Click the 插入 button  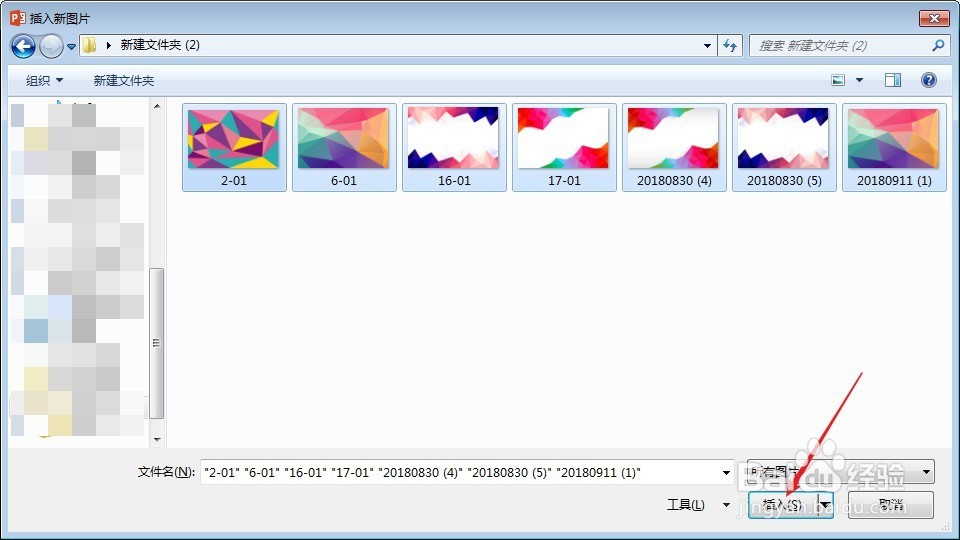click(783, 504)
